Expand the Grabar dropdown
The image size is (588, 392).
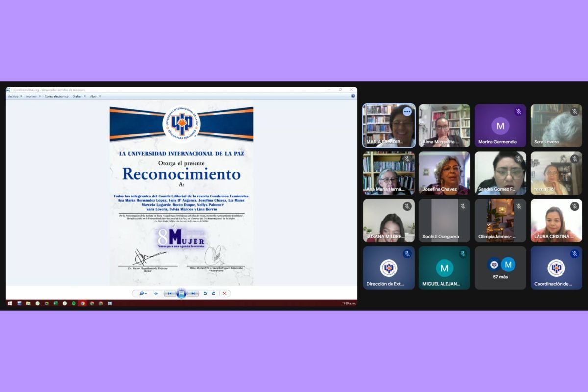(x=79, y=96)
